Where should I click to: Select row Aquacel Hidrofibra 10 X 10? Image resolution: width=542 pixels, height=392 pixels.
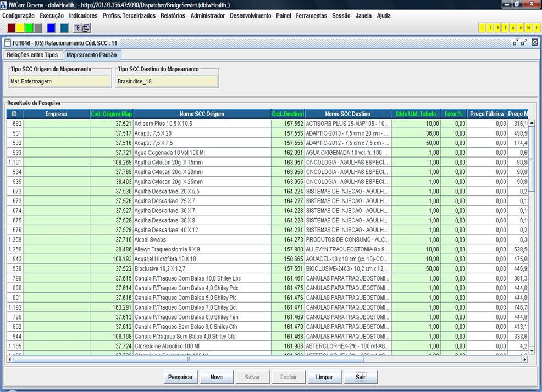coord(267,259)
